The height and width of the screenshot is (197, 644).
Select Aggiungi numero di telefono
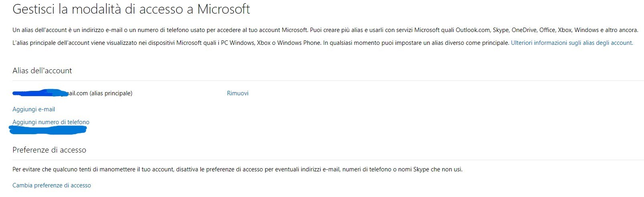[51, 122]
